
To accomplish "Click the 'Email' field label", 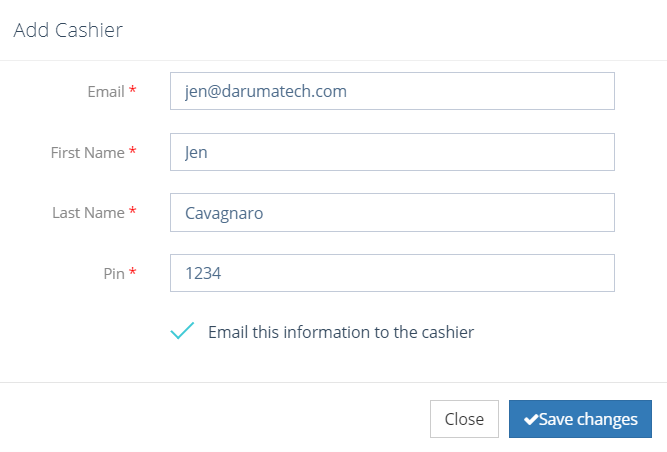I will click(106, 91).
